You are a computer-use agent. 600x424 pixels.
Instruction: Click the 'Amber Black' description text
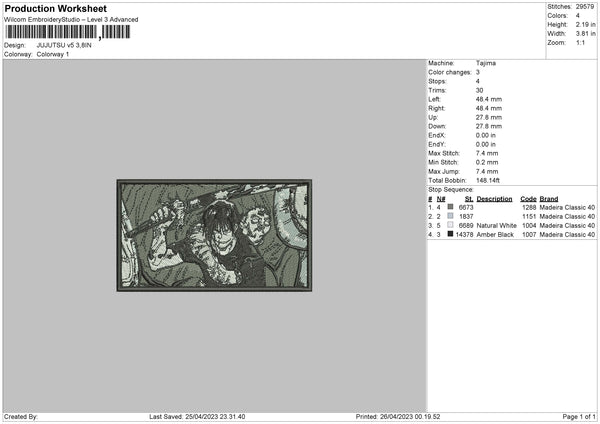(x=495, y=235)
